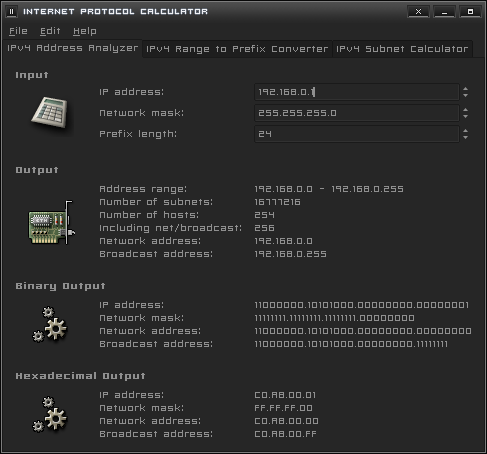This screenshot has height=454, width=487.
Task: Select binary broadcast address ending in 11111111
Action: point(351,344)
